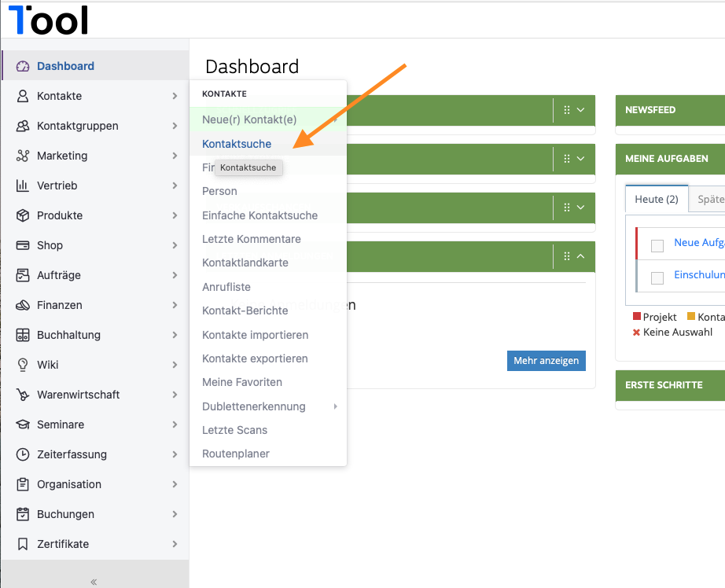The width and height of the screenshot is (725, 588).
Task: Click the Finanzen coins icon
Action: coord(23,305)
